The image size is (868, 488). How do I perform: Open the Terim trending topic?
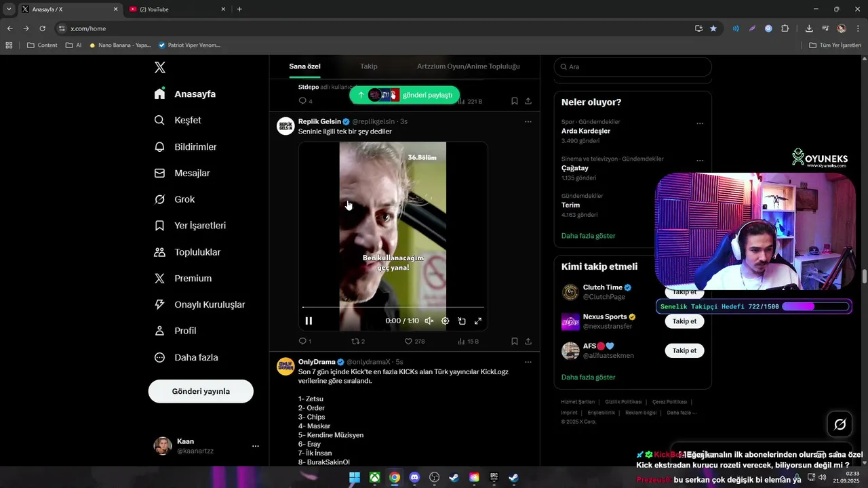click(570, 205)
